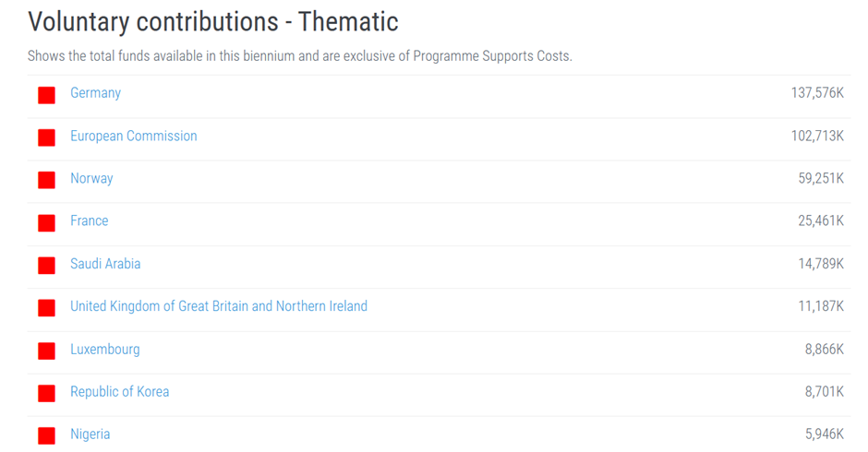
Task: Open United Kingdom of Great Britain link
Action: pos(218,306)
